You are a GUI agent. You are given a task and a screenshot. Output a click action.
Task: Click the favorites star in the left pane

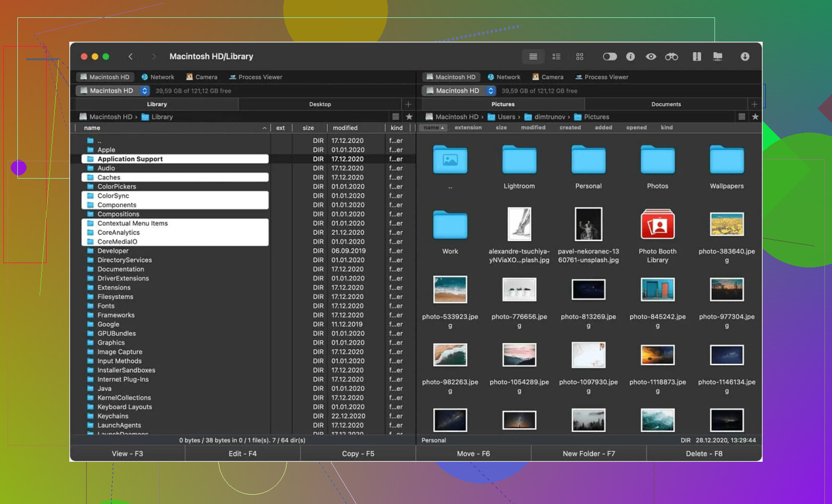pyautogui.click(x=409, y=117)
